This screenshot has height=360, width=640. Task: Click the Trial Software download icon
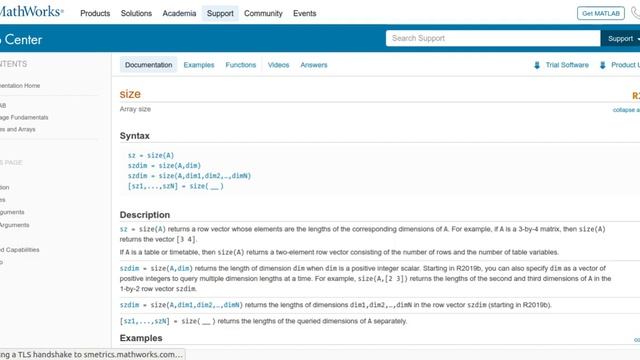pyautogui.click(x=537, y=65)
